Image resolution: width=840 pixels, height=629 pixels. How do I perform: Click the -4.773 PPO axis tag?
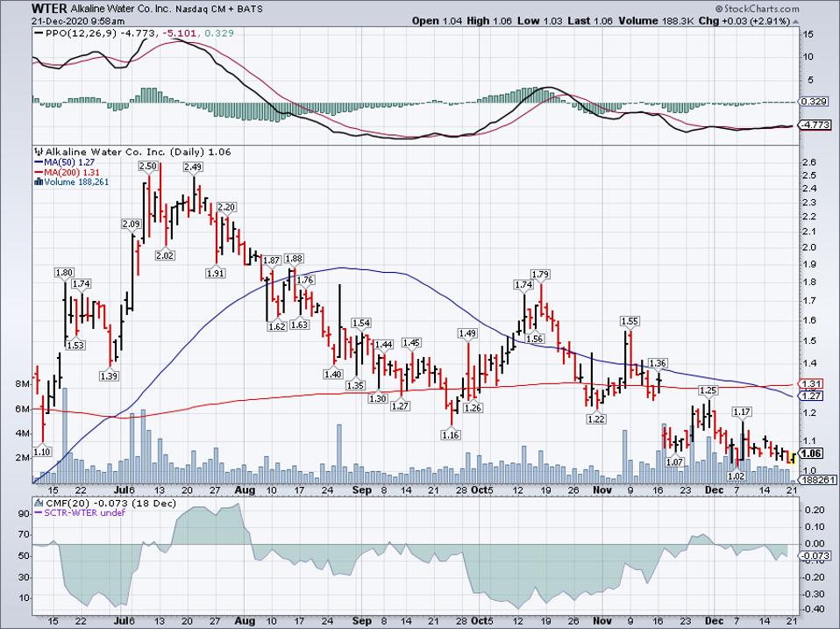pyautogui.click(x=815, y=125)
